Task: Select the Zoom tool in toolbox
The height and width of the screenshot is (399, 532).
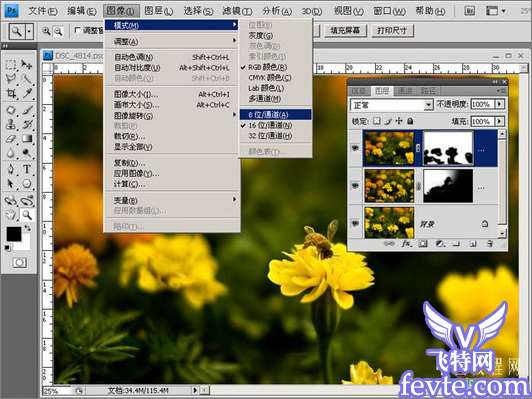Action: 26,215
